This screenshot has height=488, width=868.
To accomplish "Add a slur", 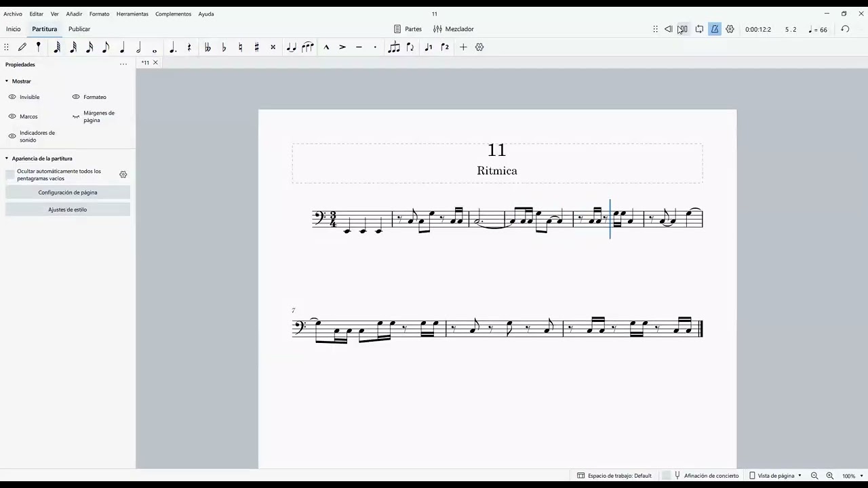I will tap(307, 47).
